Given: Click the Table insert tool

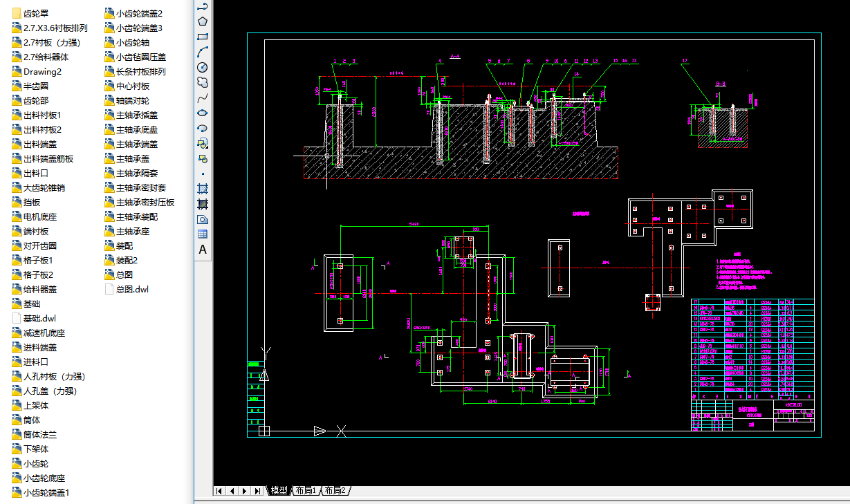Looking at the screenshot, I should (x=203, y=234).
